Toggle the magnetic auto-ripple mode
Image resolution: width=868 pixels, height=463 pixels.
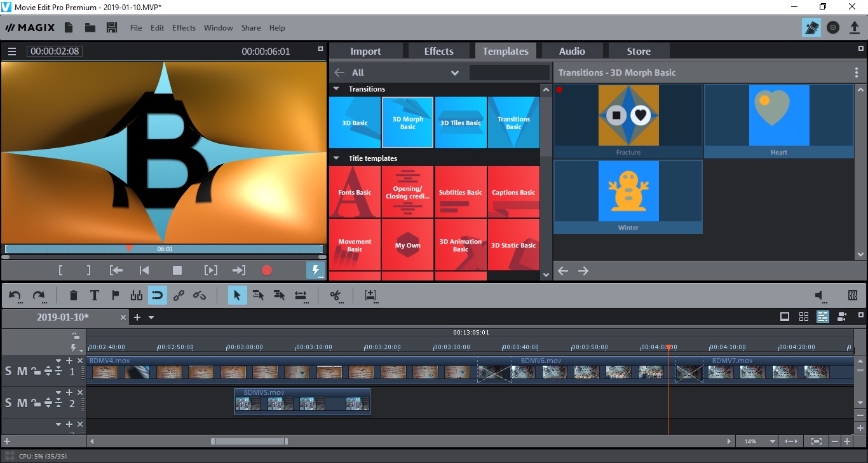[x=158, y=295]
